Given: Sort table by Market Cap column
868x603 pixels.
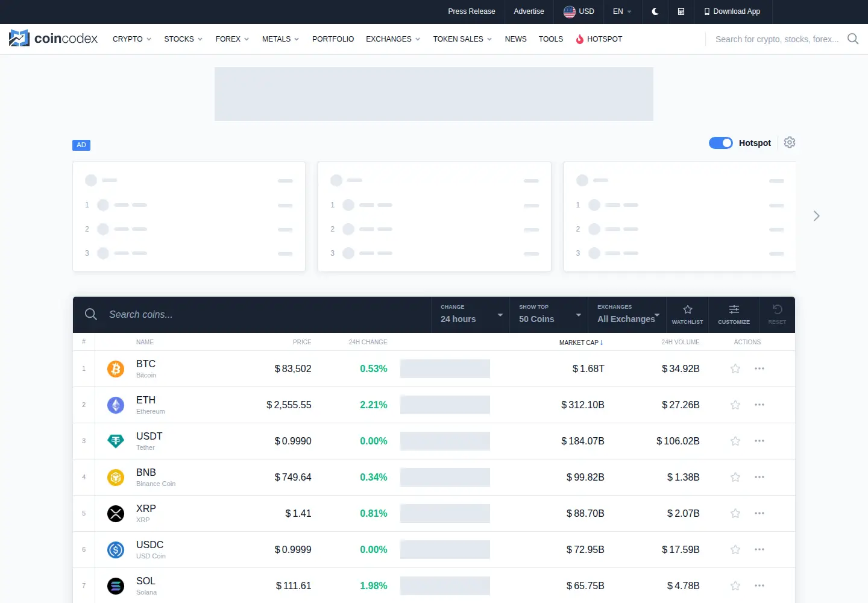Looking at the screenshot, I should tap(581, 343).
